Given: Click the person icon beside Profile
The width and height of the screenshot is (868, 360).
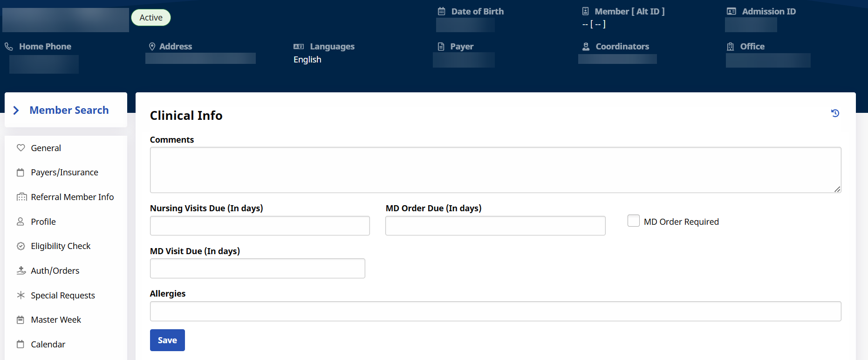Looking at the screenshot, I should point(21,222).
